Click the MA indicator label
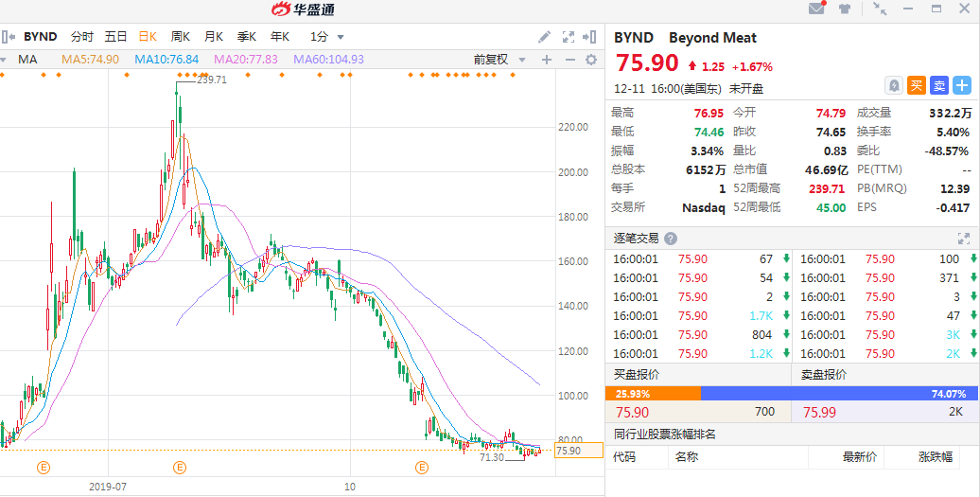 coord(27,60)
